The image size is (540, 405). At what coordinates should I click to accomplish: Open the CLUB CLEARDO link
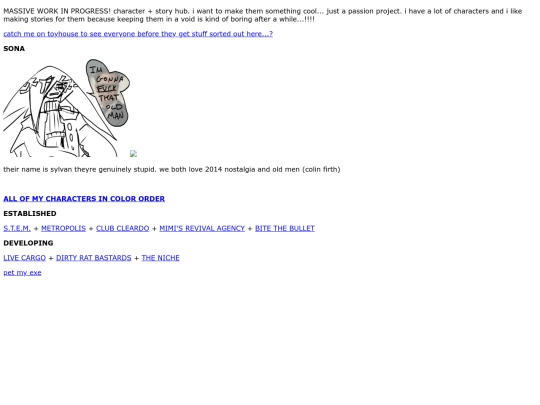(123, 228)
